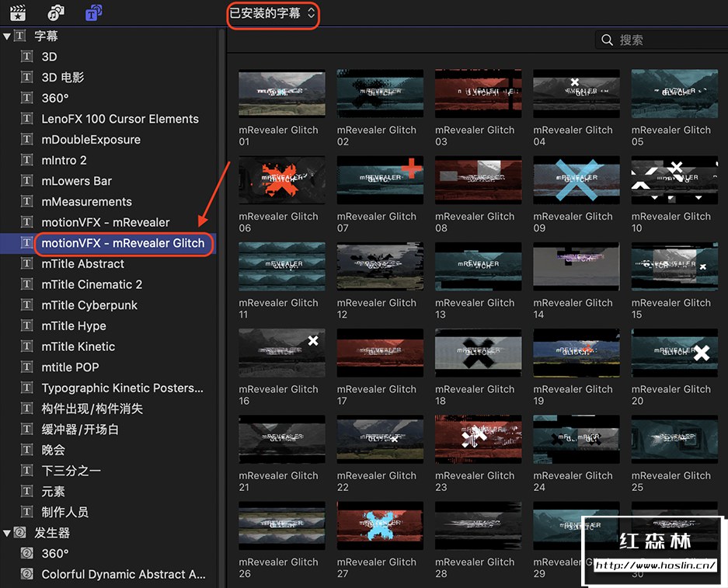Click into the 搜索 search field

click(662, 40)
